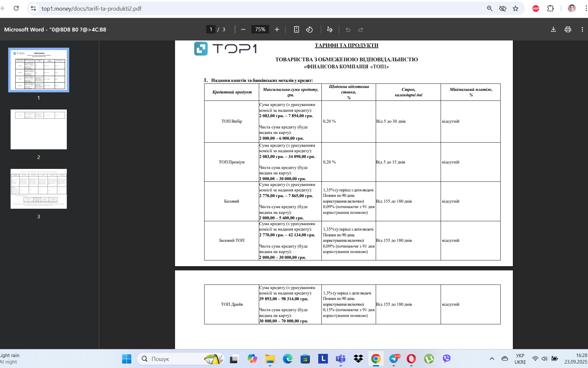Switch to Google Chrome in taskbar
588x368 pixels.
point(376,359)
